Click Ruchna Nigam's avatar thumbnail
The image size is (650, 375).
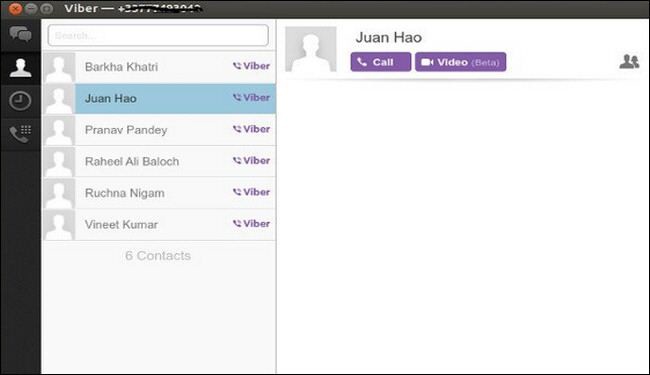[x=59, y=193]
